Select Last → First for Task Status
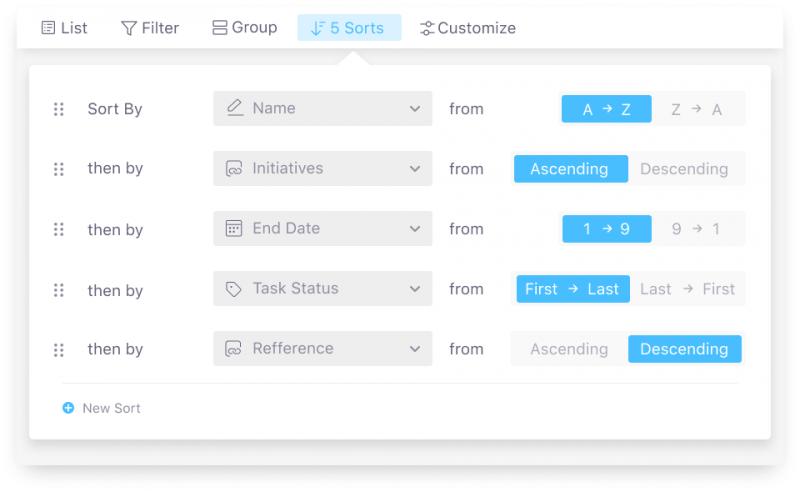Screen dimensions: 800x492 coord(687,289)
